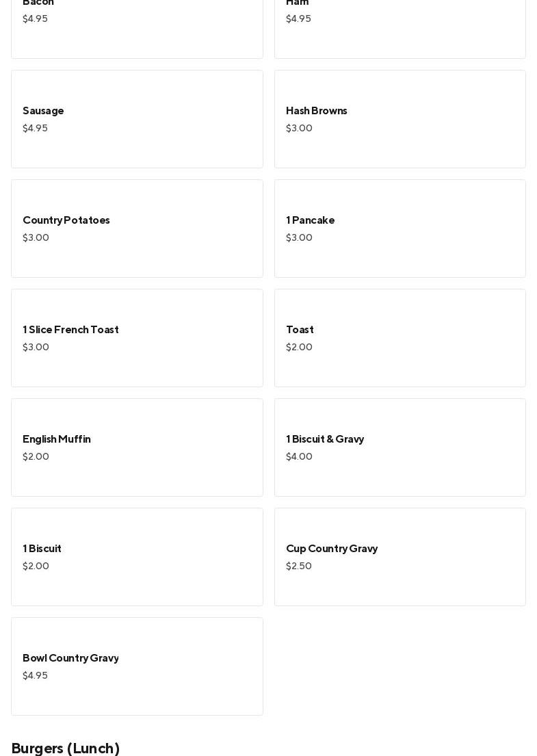Click the Cup Country Gravy $2.50 price
537x756 pixels.
tap(298, 566)
